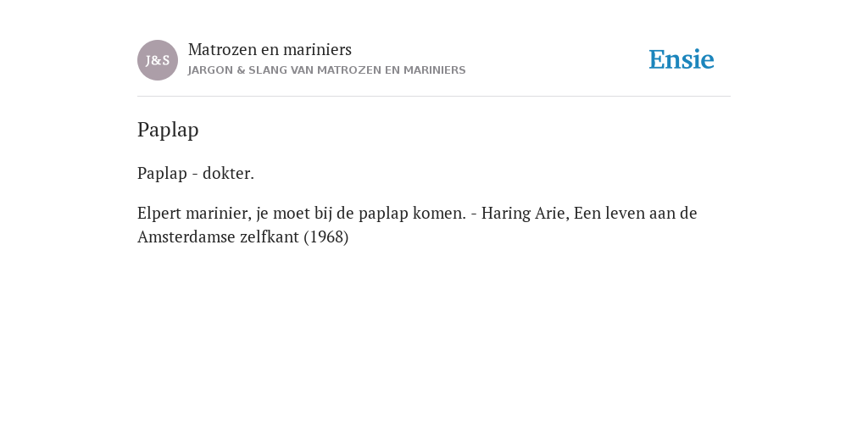
Task: Open the Ensie logo link
Action: (681, 59)
